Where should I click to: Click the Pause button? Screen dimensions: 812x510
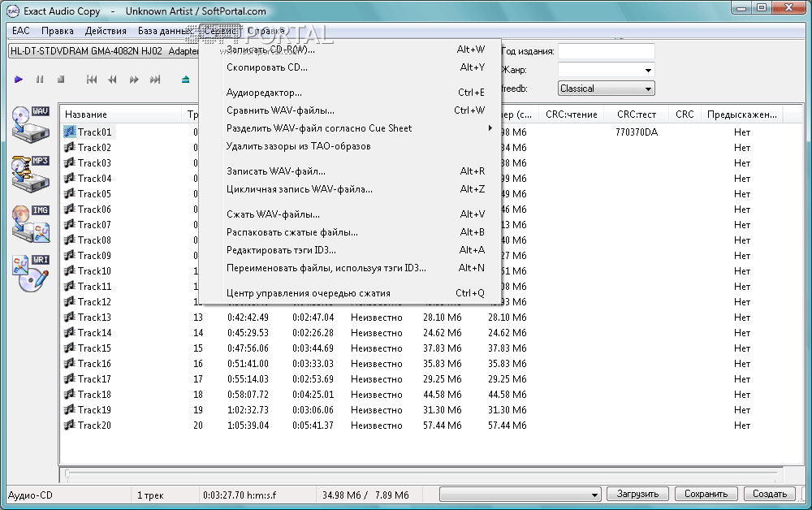(40, 80)
